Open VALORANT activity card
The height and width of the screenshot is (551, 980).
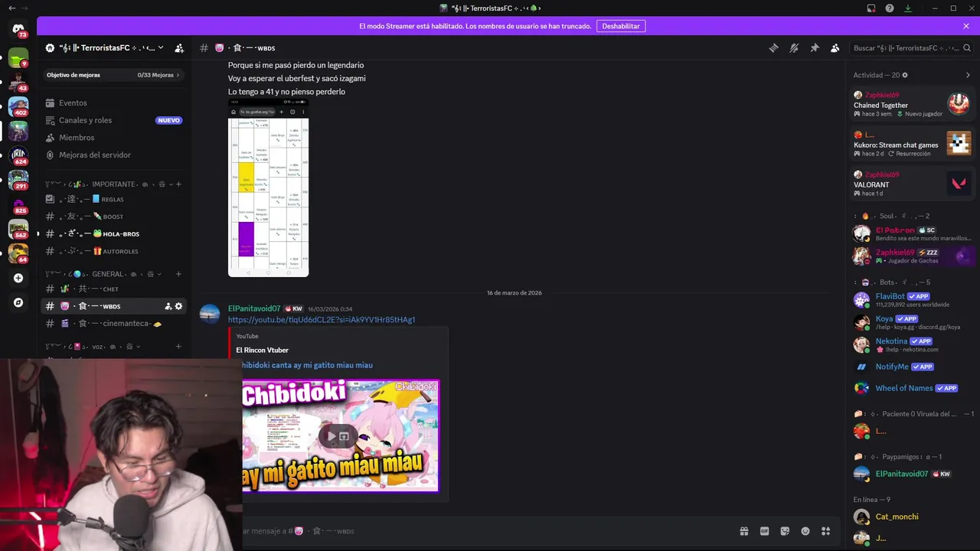tap(912, 184)
